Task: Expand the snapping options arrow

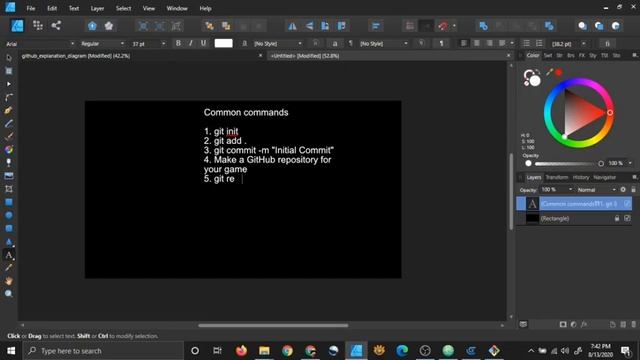Action: (x=454, y=26)
